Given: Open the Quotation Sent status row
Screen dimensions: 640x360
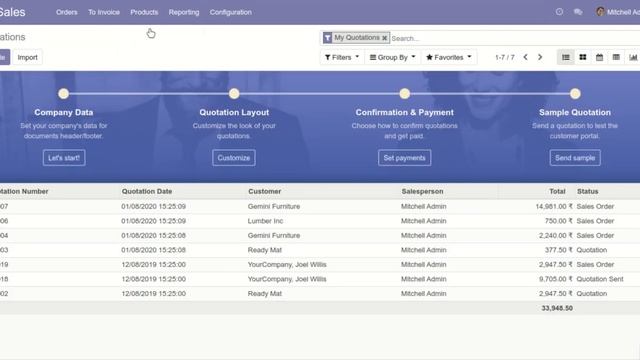Looking at the screenshot, I should (320, 279).
